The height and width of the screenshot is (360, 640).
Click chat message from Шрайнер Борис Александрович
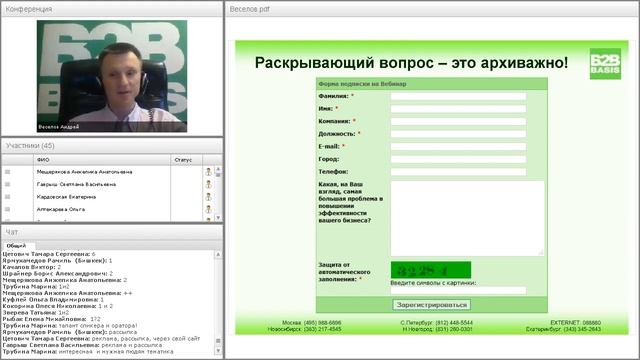click(x=58, y=273)
